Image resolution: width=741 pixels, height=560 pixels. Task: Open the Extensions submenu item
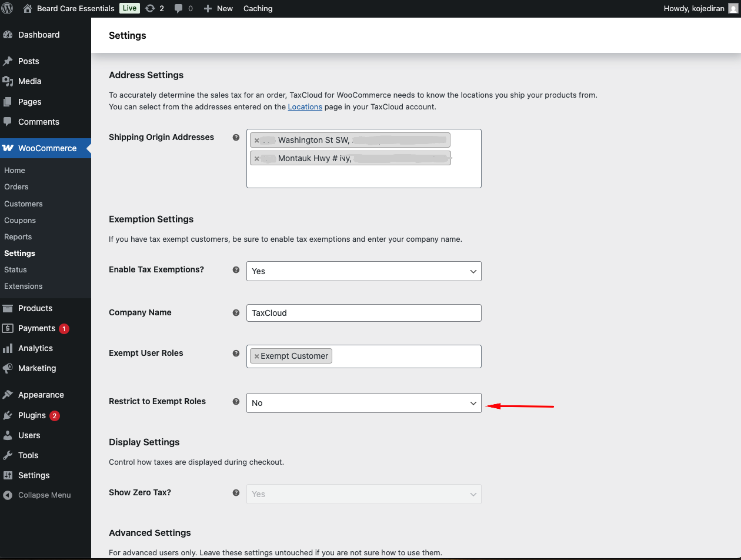(24, 286)
